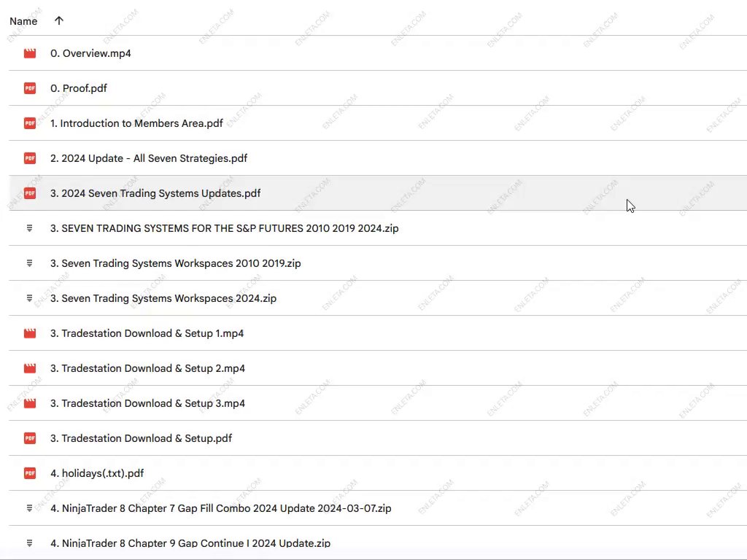Select the 0. Overview.mp4 file name
This screenshot has width=747, height=560.
click(x=90, y=53)
